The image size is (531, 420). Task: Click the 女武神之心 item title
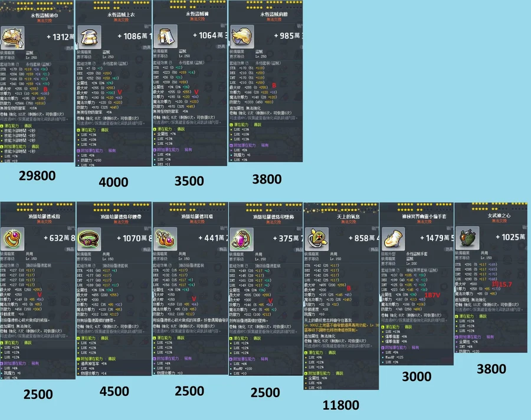click(x=492, y=218)
